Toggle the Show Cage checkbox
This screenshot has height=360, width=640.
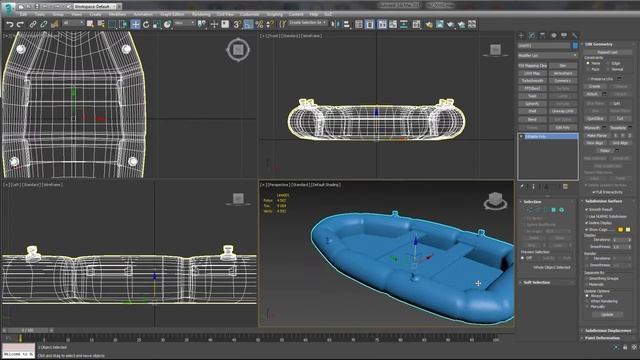pyautogui.click(x=587, y=230)
